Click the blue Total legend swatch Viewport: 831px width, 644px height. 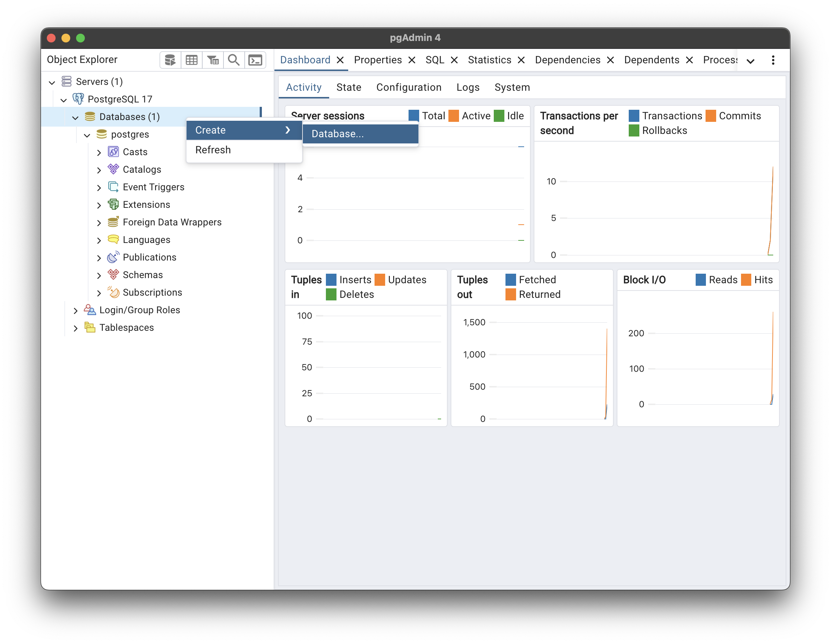click(x=414, y=116)
